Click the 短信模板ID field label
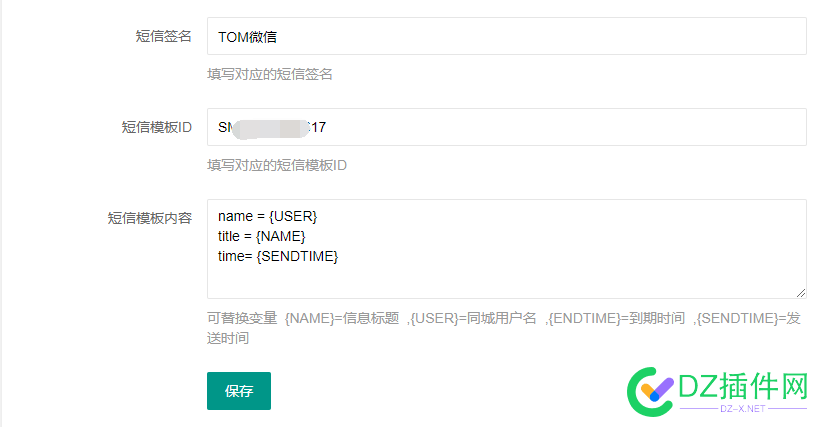The width and height of the screenshot is (822, 427). coord(157,127)
